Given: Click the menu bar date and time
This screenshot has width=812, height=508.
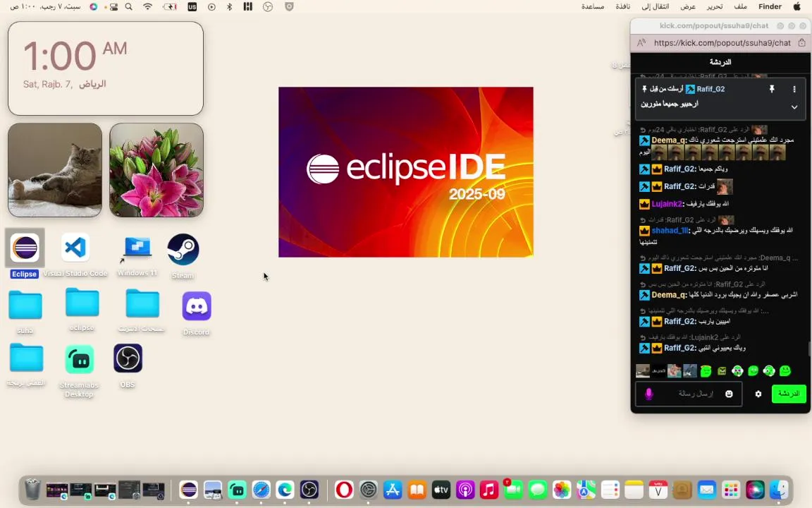Looking at the screenshot, I should (45, 7).
